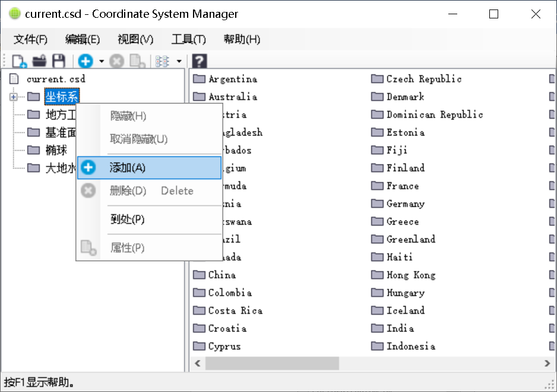Choose 到处(P) from the context menu
Screen dimensions: 557x392
point(128,219)
